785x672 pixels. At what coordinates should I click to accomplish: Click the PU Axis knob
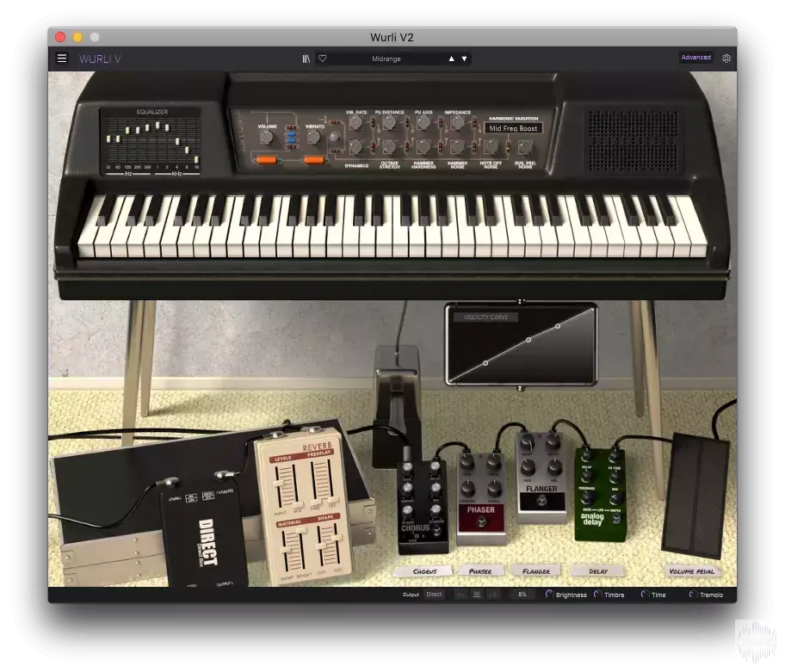(x=423, y=122)
